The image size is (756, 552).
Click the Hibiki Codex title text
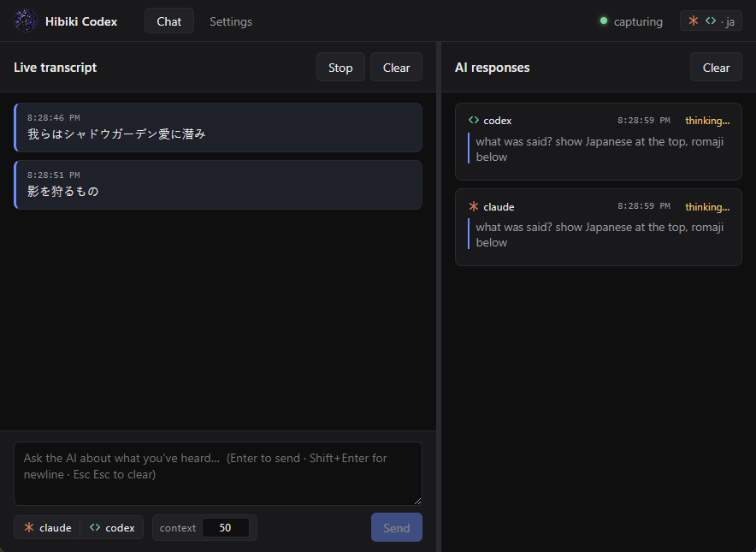click(81, 21)
